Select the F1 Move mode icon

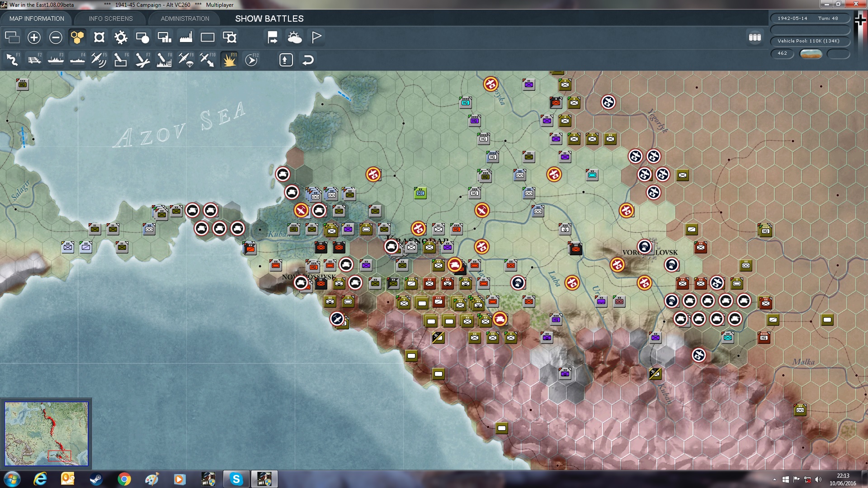pos(12,60)
